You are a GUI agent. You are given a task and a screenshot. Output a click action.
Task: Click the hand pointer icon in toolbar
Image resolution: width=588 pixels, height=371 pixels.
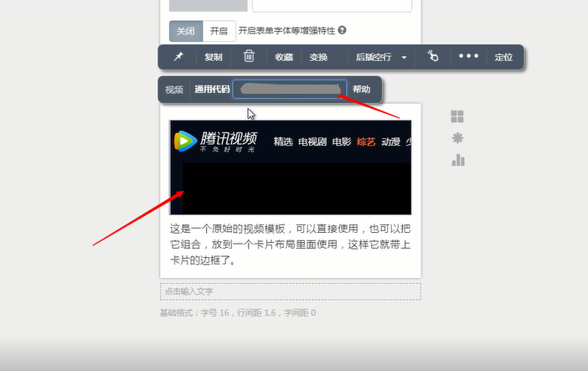point(433,56)
